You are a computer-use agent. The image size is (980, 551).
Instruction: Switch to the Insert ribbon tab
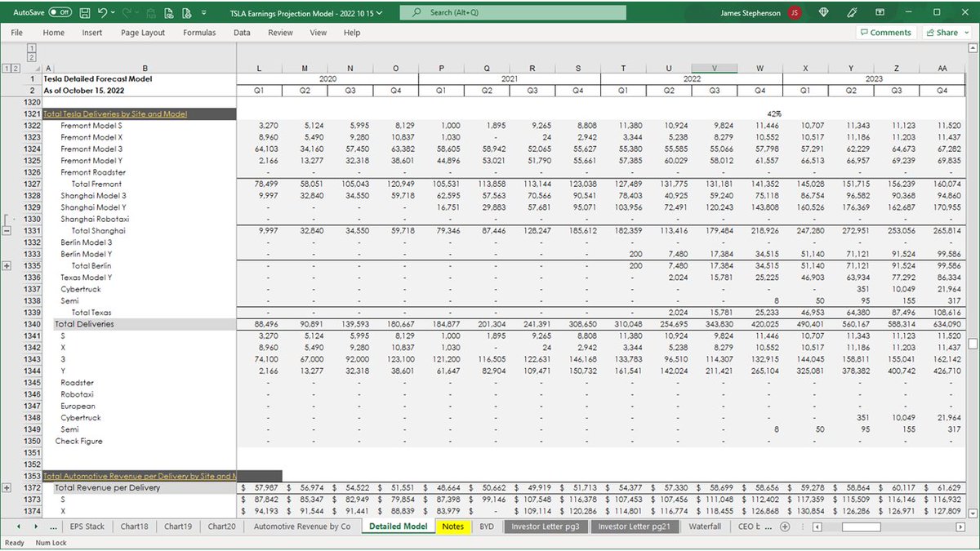92,33
